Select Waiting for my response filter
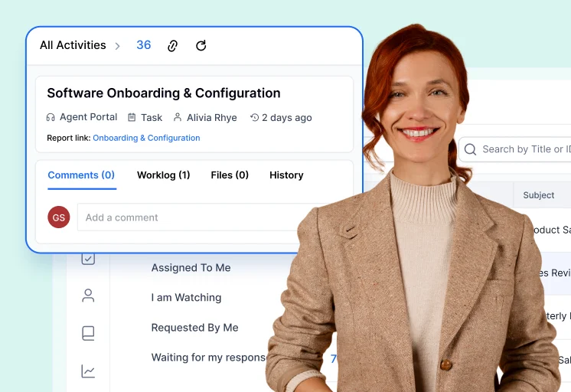 click(x=209, y=358)
